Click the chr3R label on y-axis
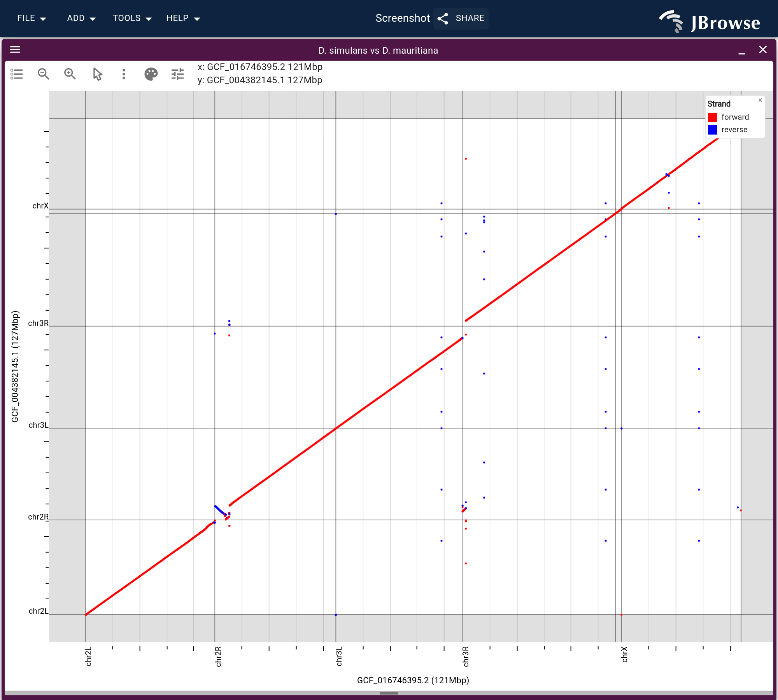 pos(39,323)
